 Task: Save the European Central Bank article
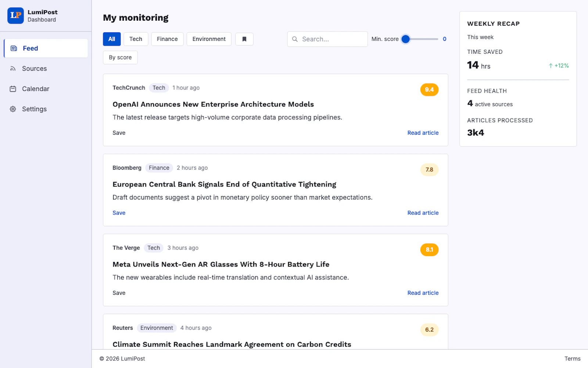click(119, 213)
